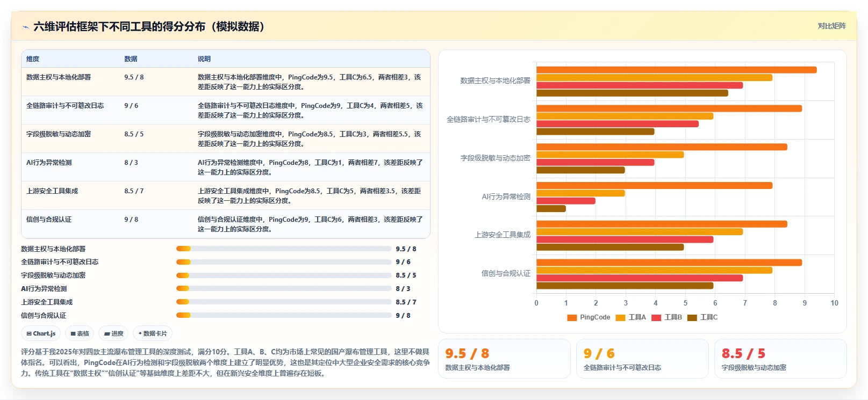Click PingCode bar for AI行为异常检测

(x=654, y=186)
